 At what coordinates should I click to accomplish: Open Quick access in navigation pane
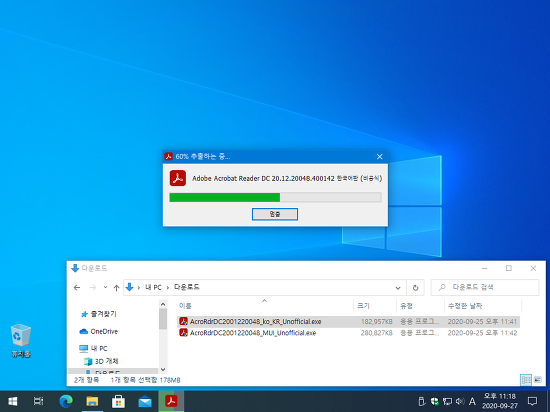[99, 314]
